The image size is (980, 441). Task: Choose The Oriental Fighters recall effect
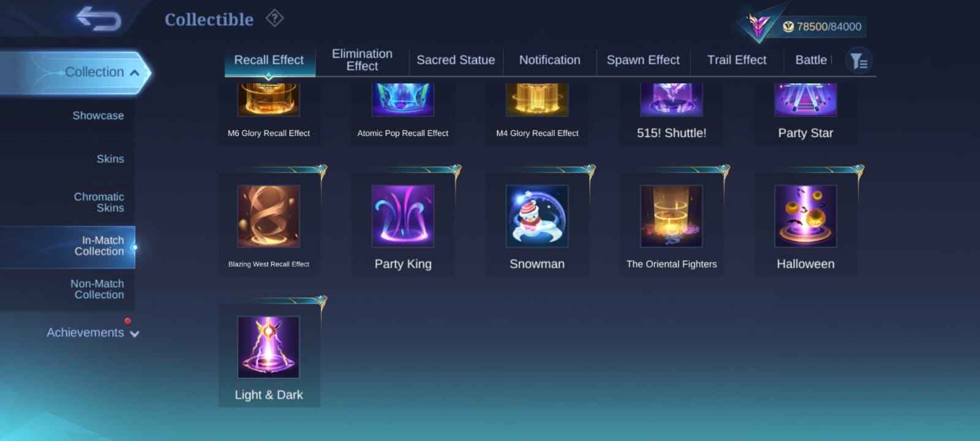(x=671, y=224)
